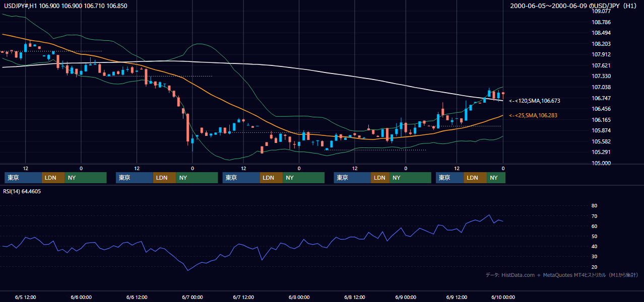
Task: Click the rightmost LDN session box
Action: click(476, 178)
